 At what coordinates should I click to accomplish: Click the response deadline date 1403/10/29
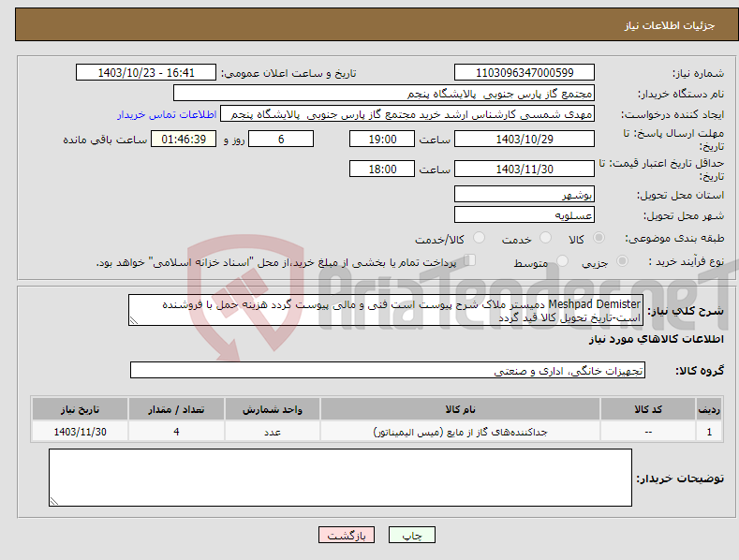coord(525,139)
